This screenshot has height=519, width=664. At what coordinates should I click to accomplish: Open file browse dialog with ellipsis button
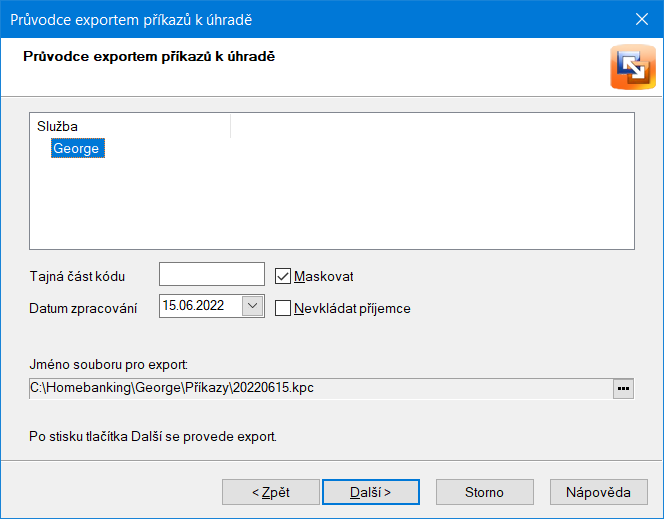click(624, 388)
